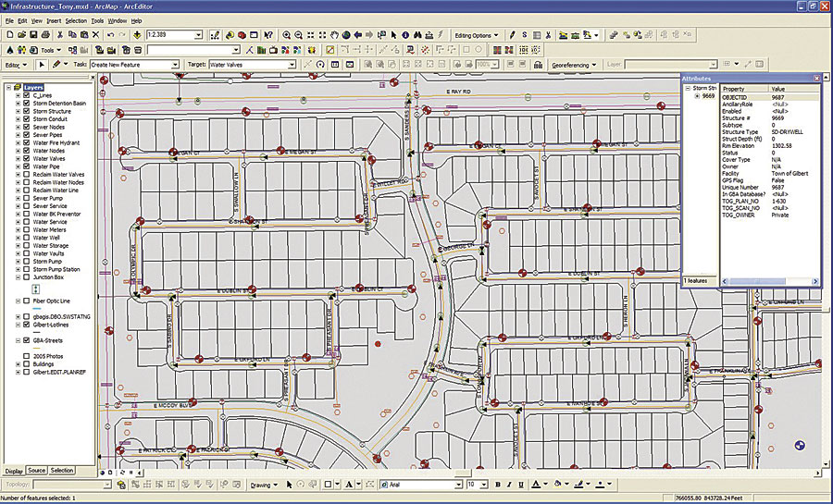Screen dimensions: 833x504
Task: Open the Selection menu
Action: pos(76,20)
